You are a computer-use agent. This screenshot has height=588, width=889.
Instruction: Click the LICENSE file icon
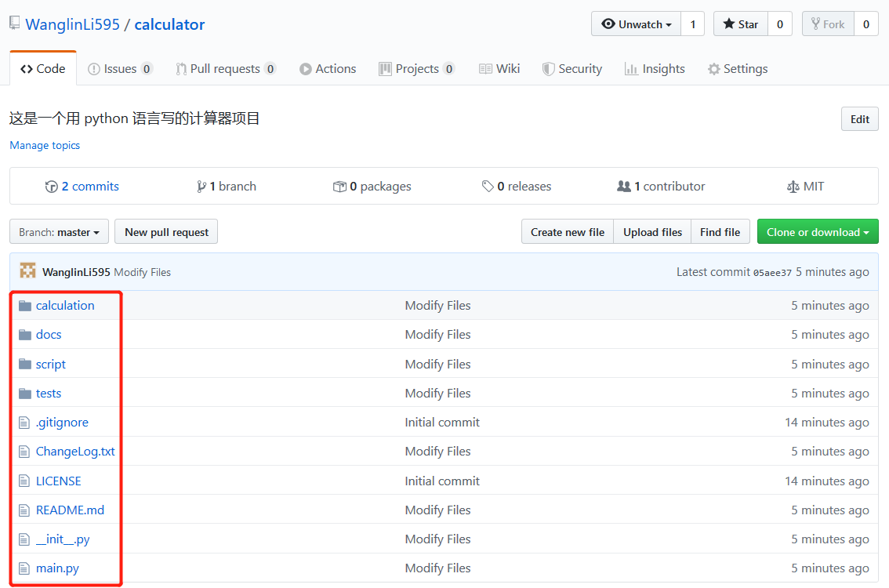coord(24,481)
